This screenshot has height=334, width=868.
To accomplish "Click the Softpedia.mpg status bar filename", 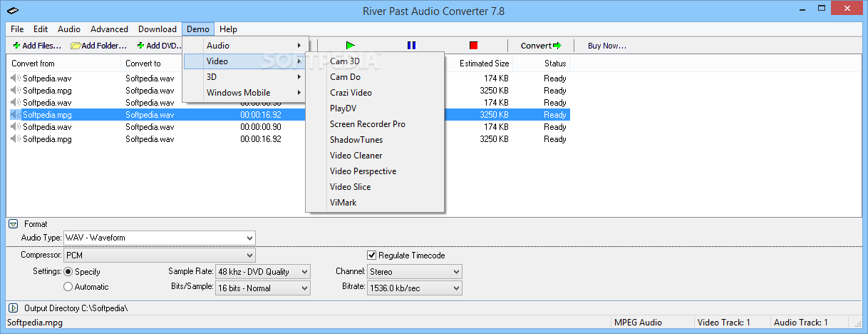I will (35, 323).
